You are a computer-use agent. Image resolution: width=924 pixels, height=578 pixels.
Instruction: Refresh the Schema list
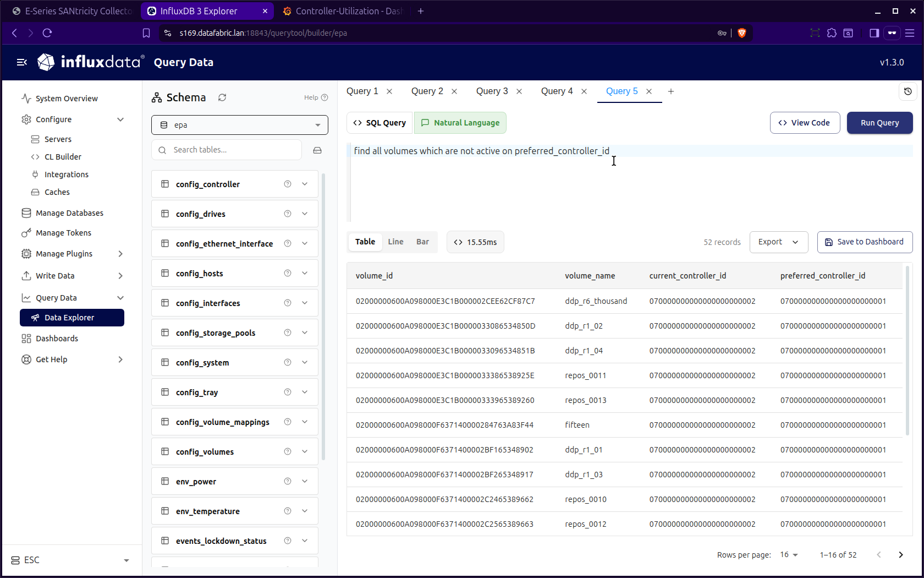coord(222,97)
